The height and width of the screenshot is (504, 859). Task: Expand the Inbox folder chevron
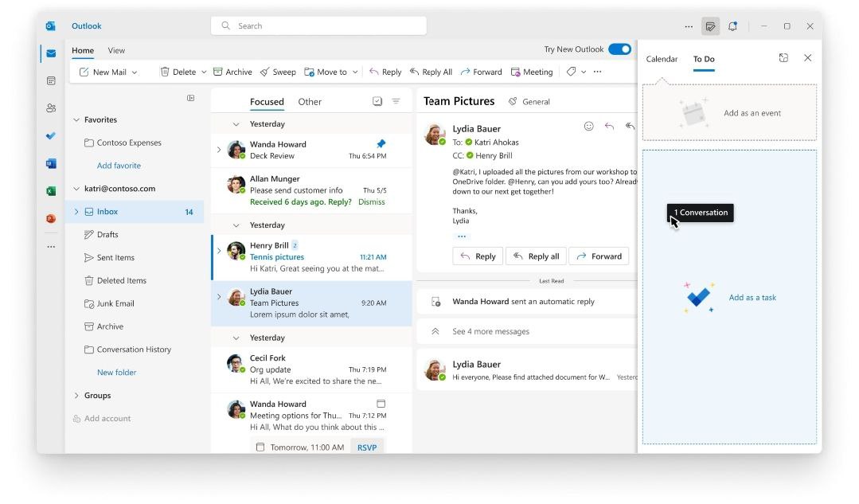point(76,212)
